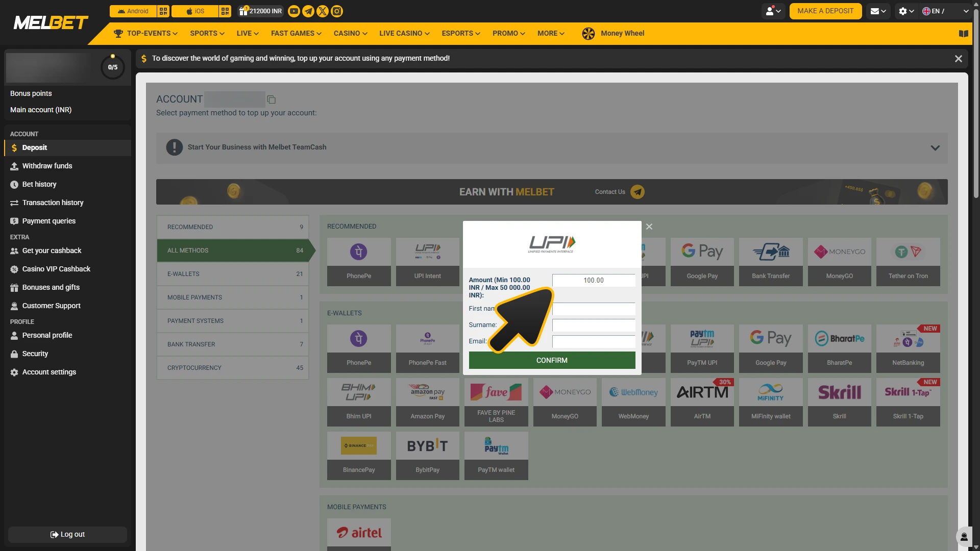
Task: Expand the FAST GAMES menu
Action: point(296,34)
